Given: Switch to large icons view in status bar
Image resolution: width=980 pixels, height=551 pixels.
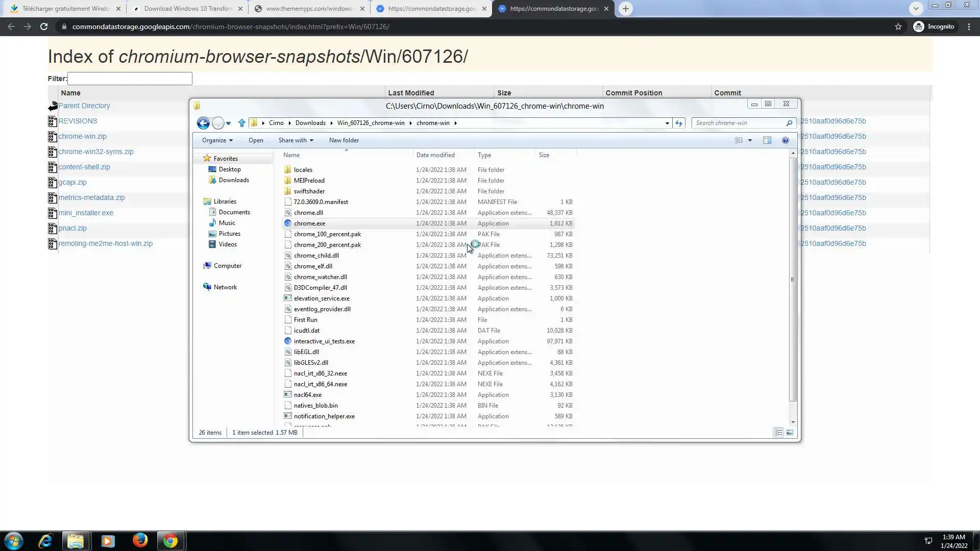Looking at the screenshot, I should (790, 433).
